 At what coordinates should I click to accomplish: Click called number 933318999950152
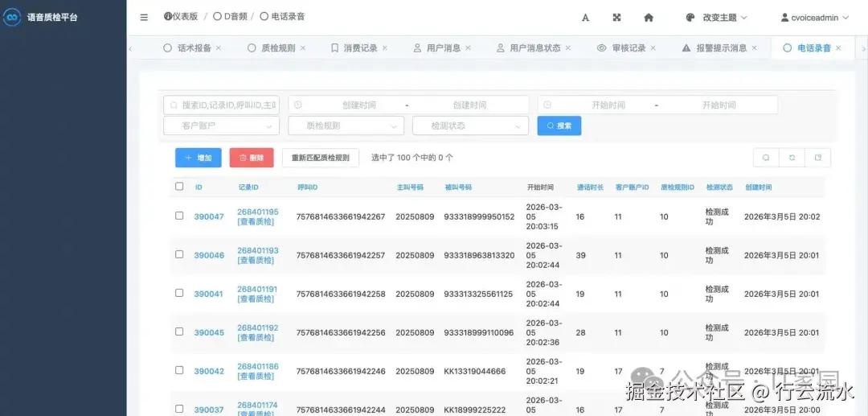[479, 216]
